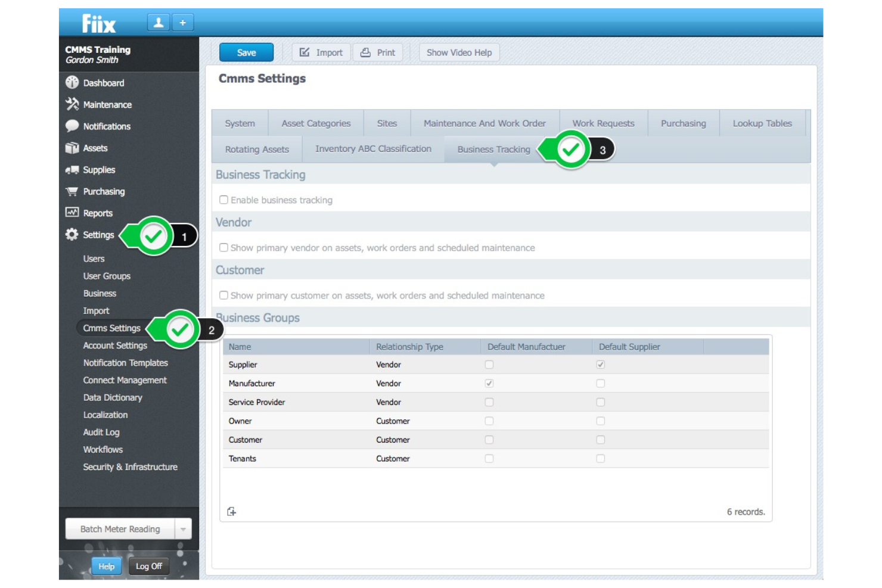Screen dimensions: 882x588
Task: Click the plus icon next to profile
Action: 182,21
